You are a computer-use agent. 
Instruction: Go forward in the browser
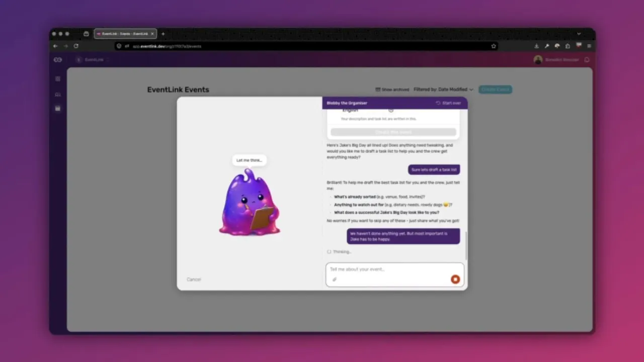coord(65,46)
